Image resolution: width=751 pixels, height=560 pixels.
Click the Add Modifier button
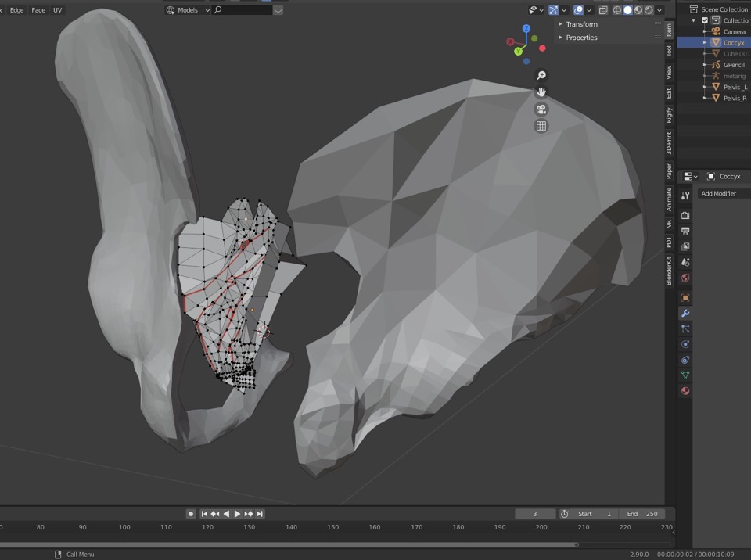720,193
